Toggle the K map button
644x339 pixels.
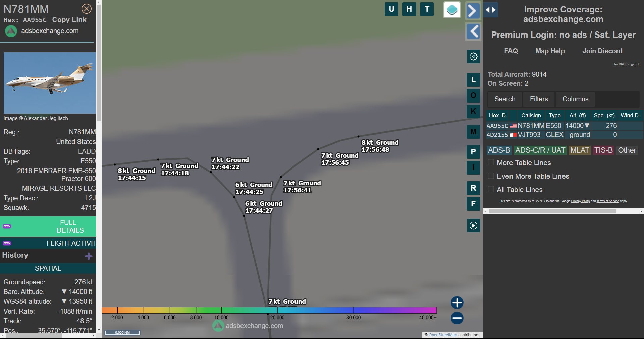473,111
